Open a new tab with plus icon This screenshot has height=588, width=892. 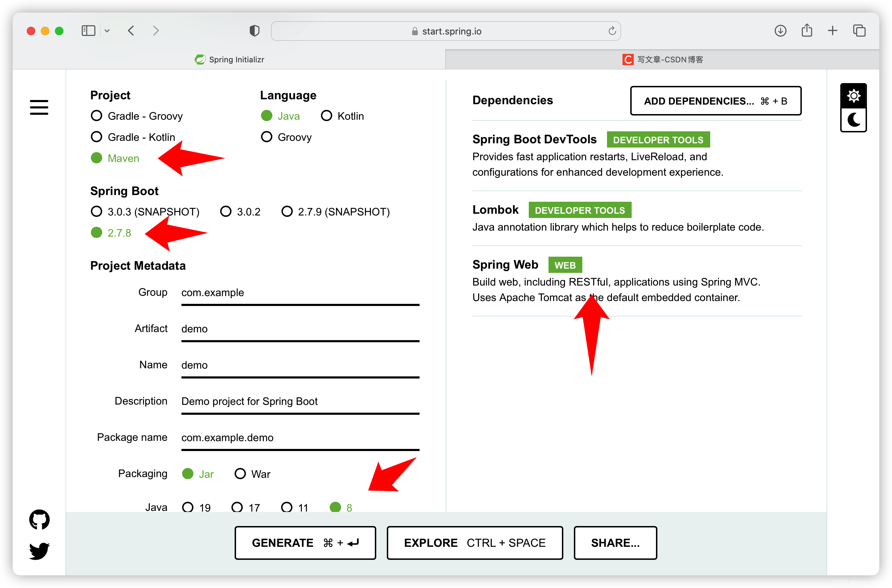click(832, 31)
